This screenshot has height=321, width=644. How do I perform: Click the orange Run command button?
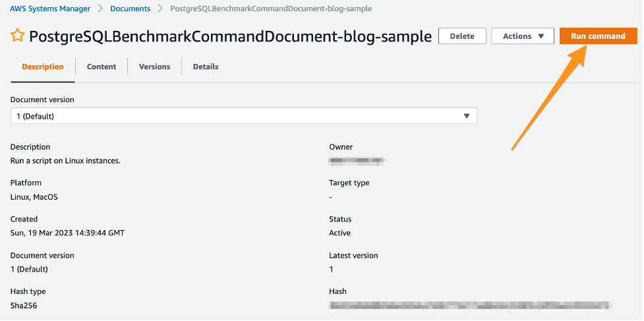point(598,36)
